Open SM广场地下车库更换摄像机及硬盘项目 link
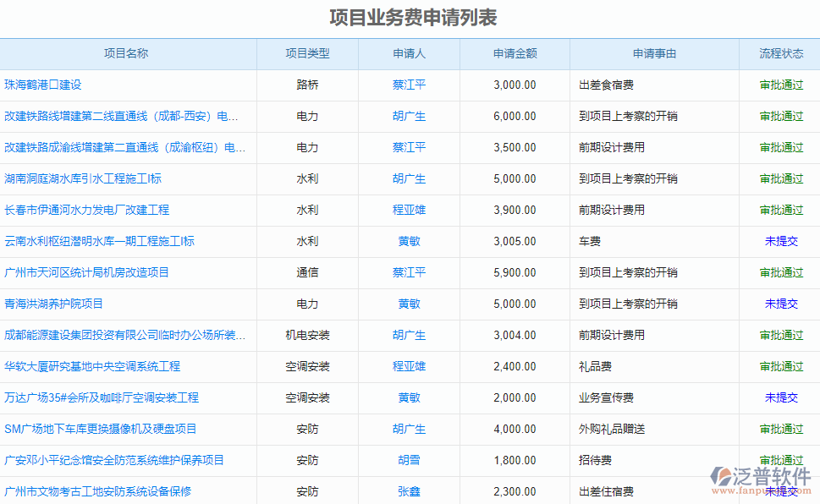 pos(100,429)
